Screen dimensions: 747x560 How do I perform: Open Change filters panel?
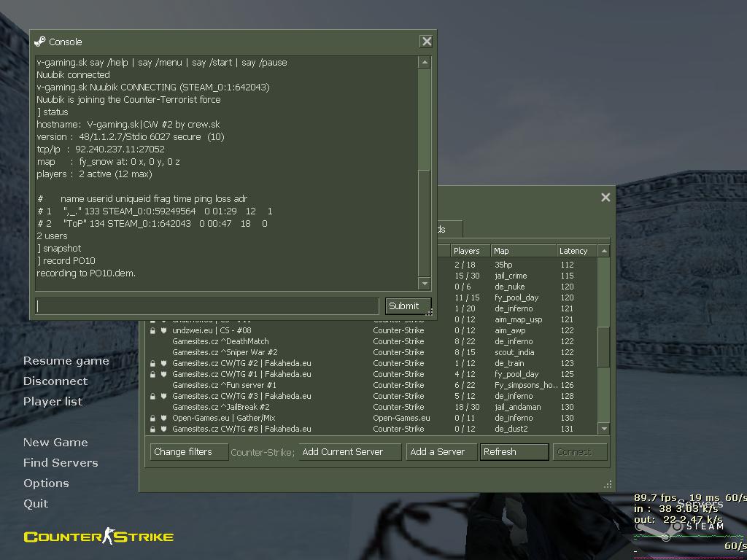click(x=189, y=452)
